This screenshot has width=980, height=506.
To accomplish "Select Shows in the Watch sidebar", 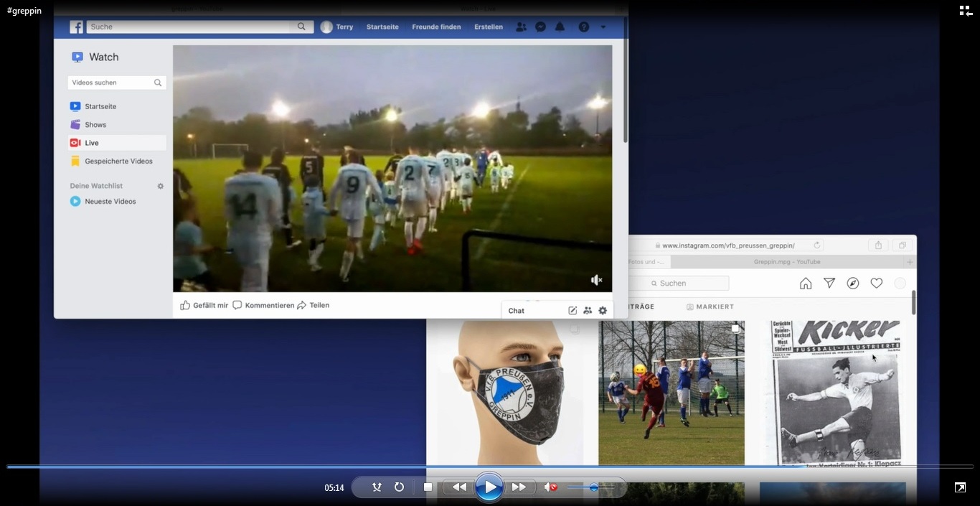I will coord(117,125).
